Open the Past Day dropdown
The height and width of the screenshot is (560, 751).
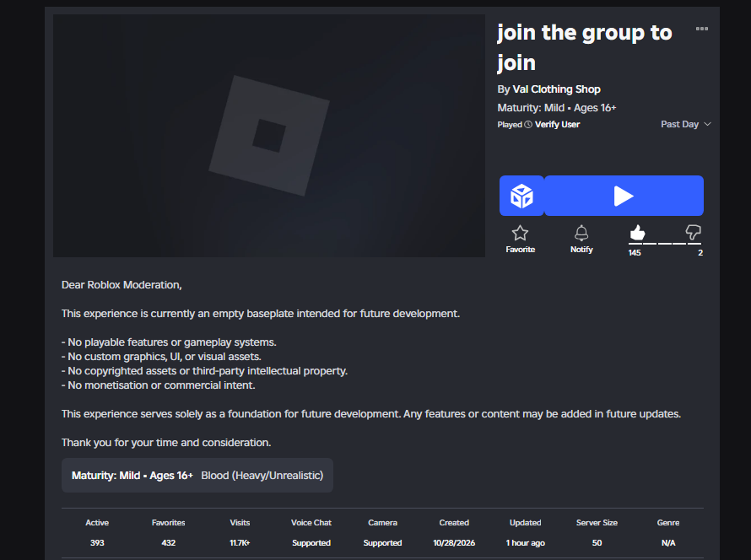point(686,124)
